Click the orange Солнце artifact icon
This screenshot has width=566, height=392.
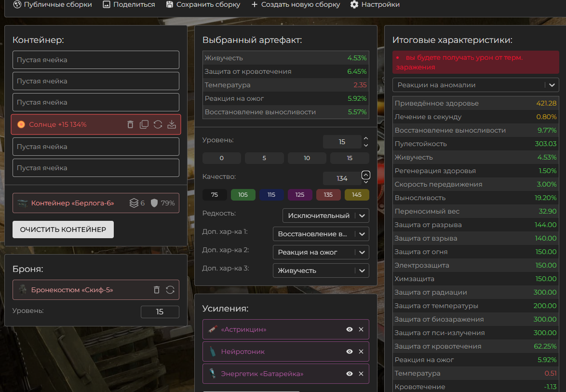pyautogui.click(x=21, y=124)
